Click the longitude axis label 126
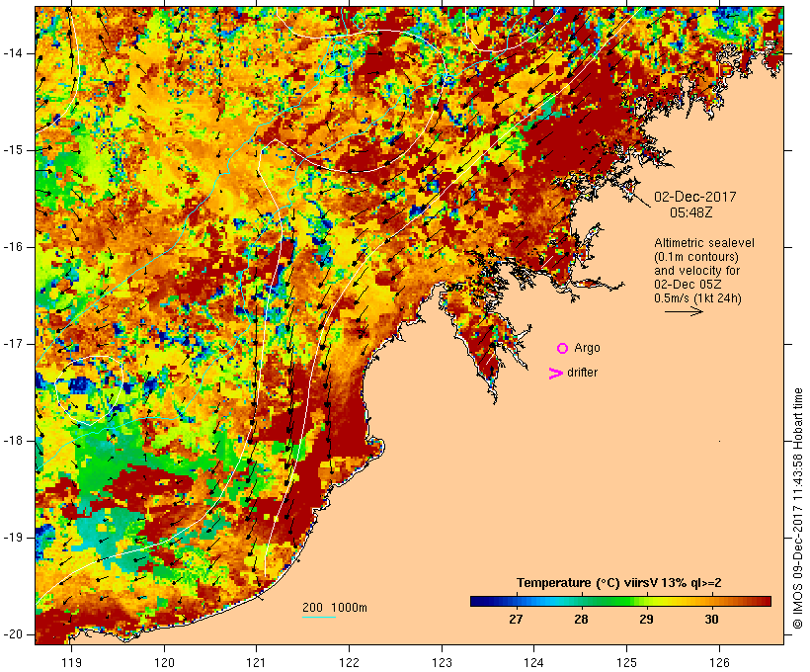 pos(719,663)
